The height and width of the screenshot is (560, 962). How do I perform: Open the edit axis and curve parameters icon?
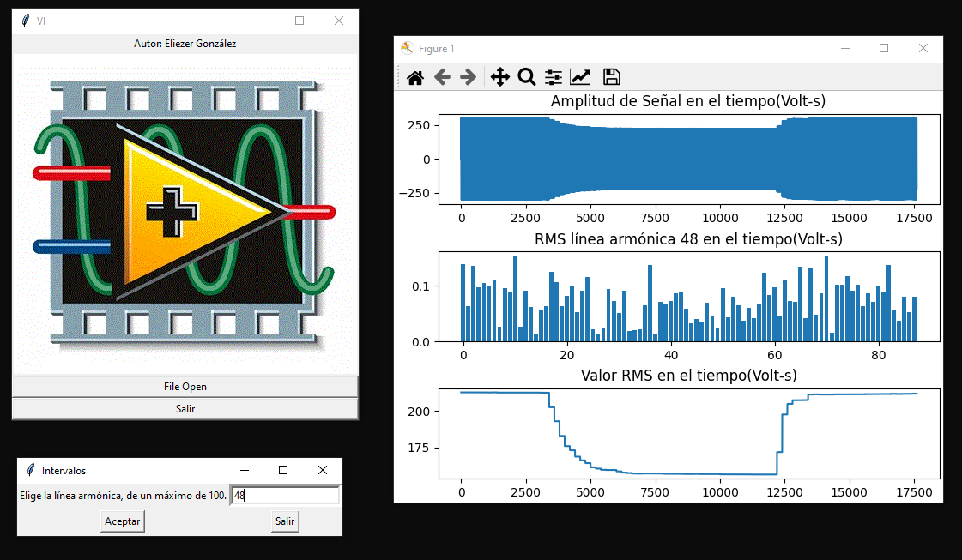580,77
